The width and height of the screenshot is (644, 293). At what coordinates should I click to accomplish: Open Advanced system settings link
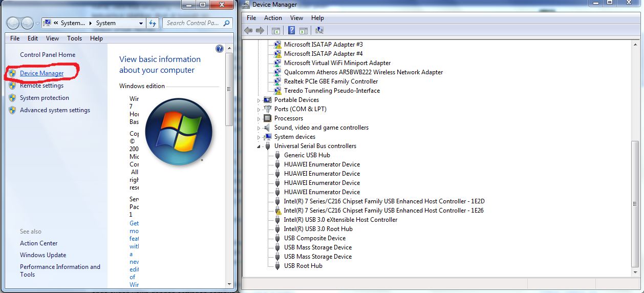click(55, 110)
